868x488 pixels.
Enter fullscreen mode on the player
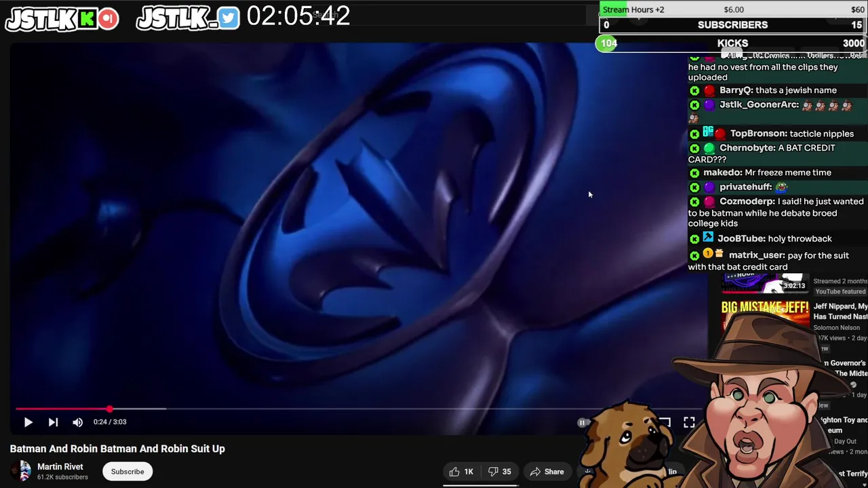(689, 422)
